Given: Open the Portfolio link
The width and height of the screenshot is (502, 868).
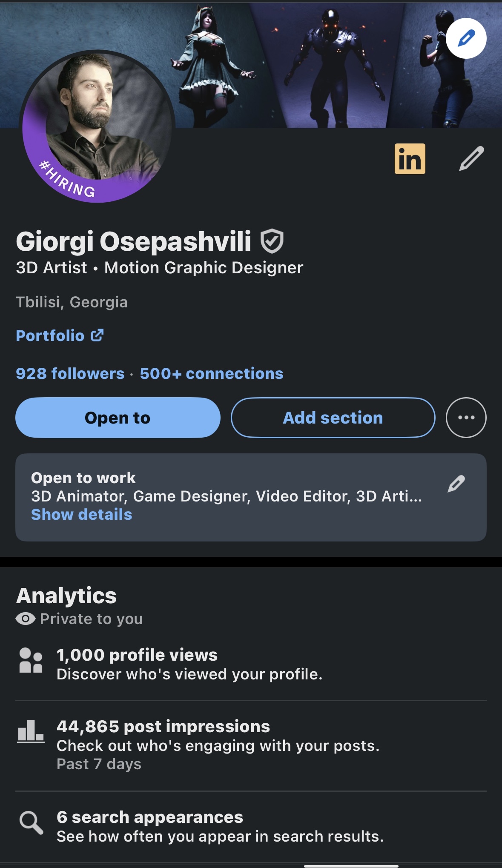Looking at the screenshot, I should [x=50, y=335].
